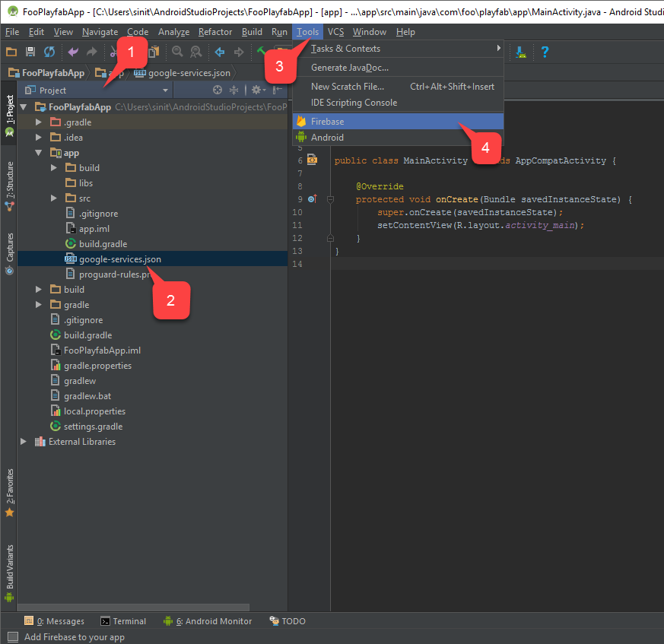Expand the .gradle folder
This screenshot has width=664, height=644.
(39, 122)
